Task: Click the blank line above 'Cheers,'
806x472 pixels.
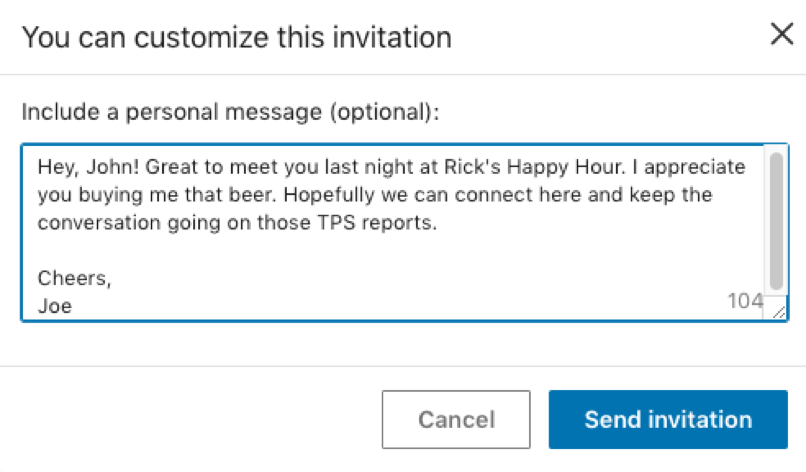Action: 200,251
